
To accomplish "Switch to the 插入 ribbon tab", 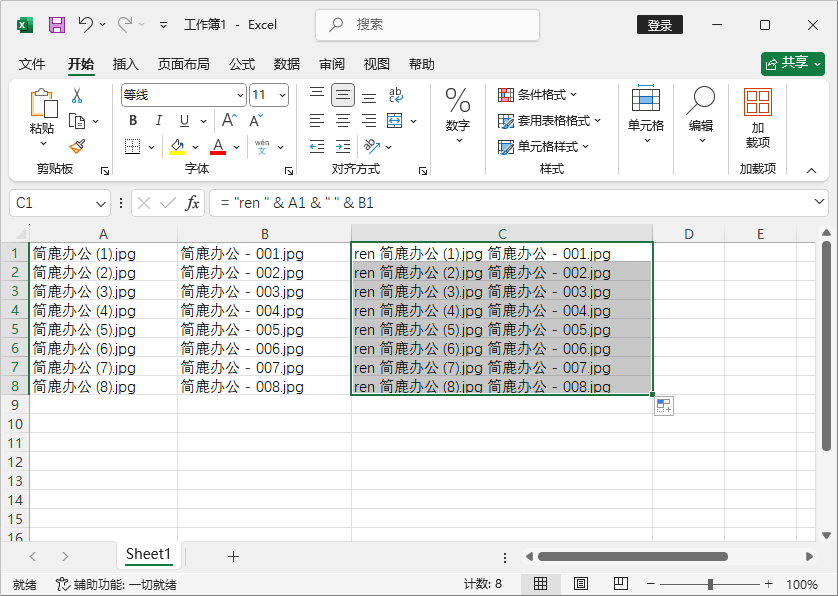I will pyautogui.click(x=126, y=64).
